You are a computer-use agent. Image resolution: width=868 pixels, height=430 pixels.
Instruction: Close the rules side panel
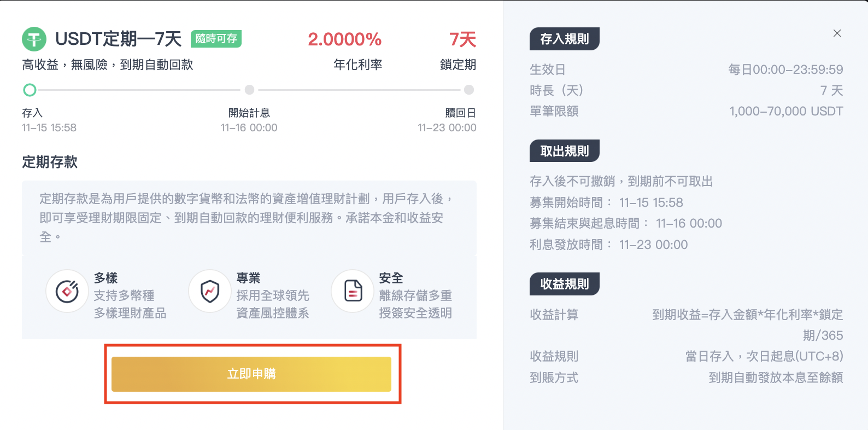click(837, 33)
